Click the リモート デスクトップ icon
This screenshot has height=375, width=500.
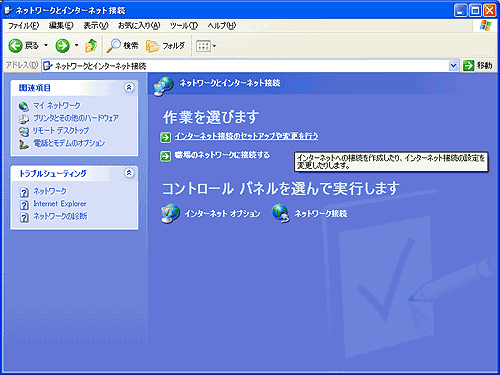(24, 131)
